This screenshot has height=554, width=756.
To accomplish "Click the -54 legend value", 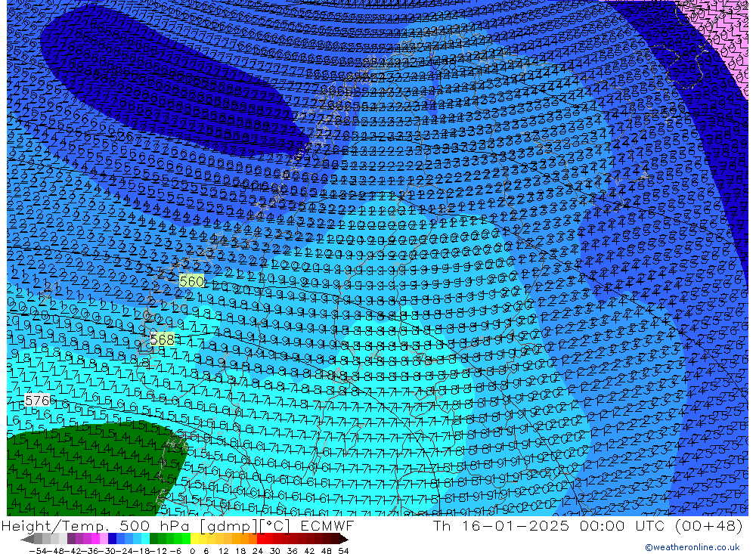I will (38, 551).
